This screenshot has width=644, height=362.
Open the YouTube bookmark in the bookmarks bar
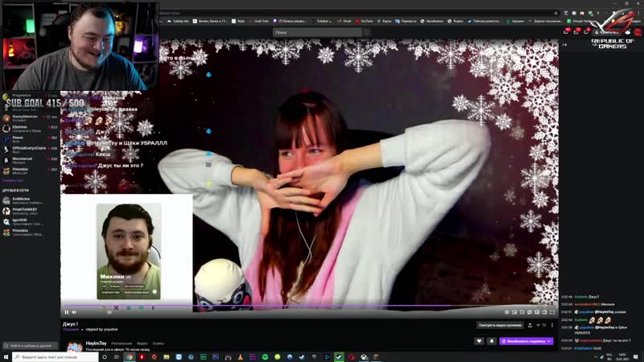367,22
